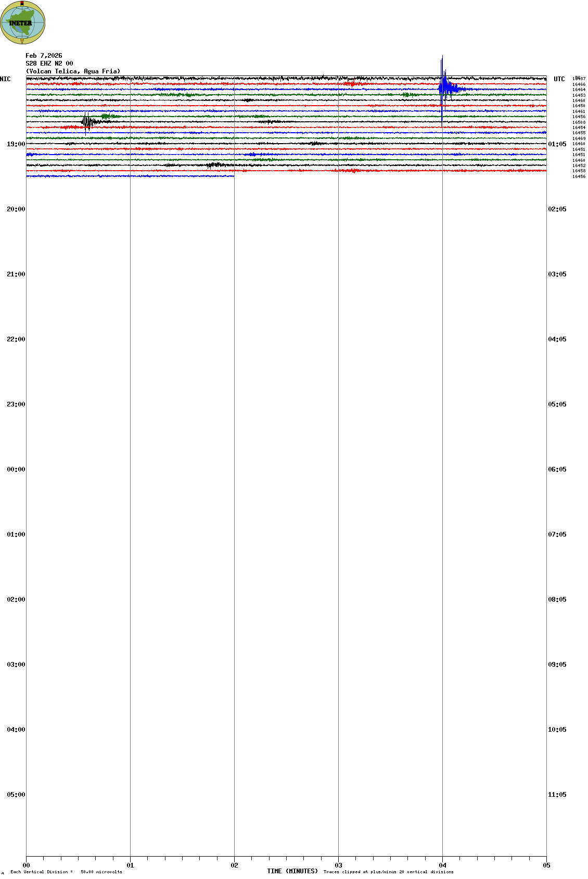This screenshot has height=879, width=588.
Task: Click the 05:00 NIC time label
Action: 16,795
